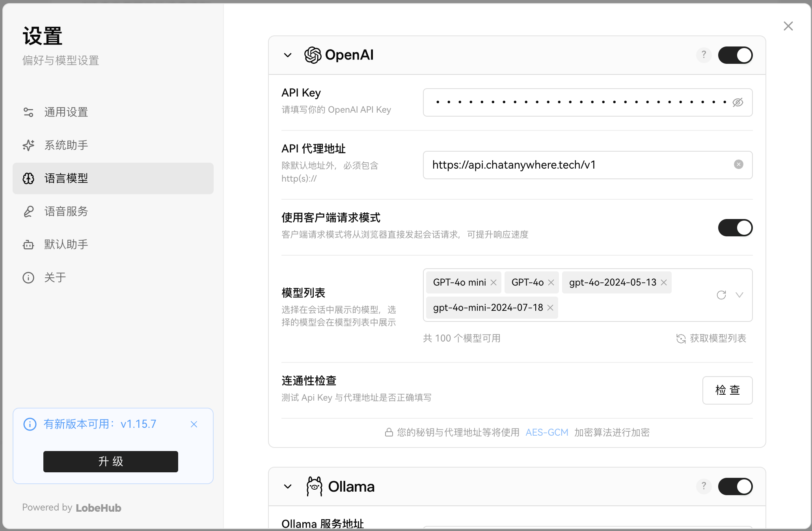Collapse the OpenAI provider section
This screenshot has height=531, width=812.
(x=288, y=55)
